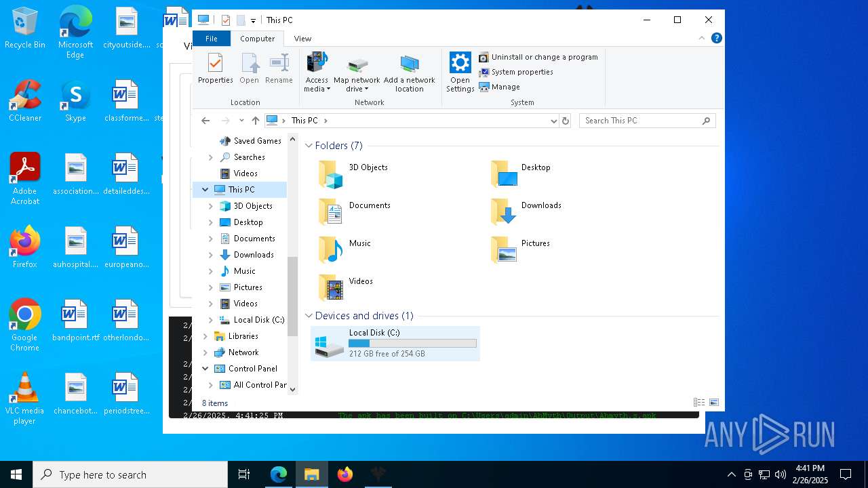Open Explorer help question mark icon
This screenshot has width=868, height=488.
point(717,39)
